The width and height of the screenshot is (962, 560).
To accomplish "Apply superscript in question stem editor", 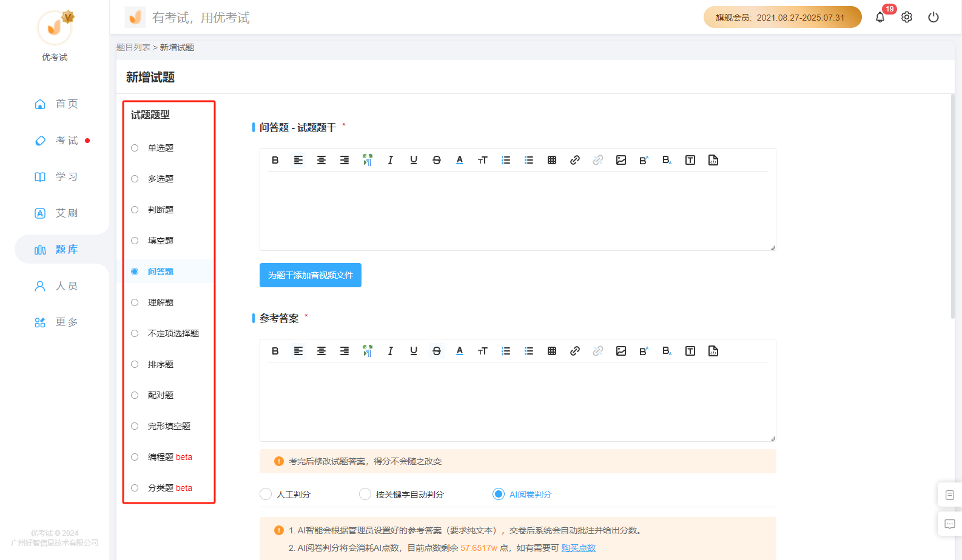I will [644, 160].
